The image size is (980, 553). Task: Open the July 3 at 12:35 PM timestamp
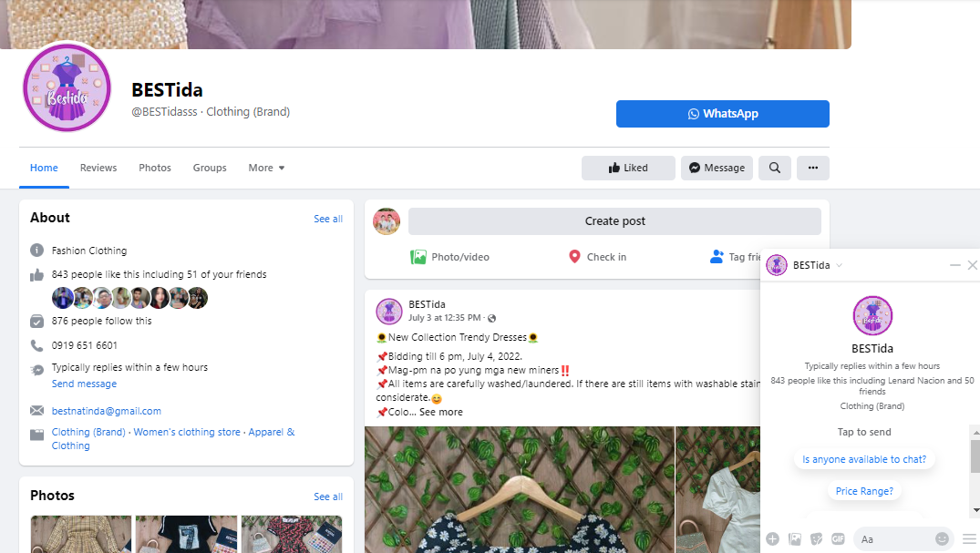click(444, 317)
